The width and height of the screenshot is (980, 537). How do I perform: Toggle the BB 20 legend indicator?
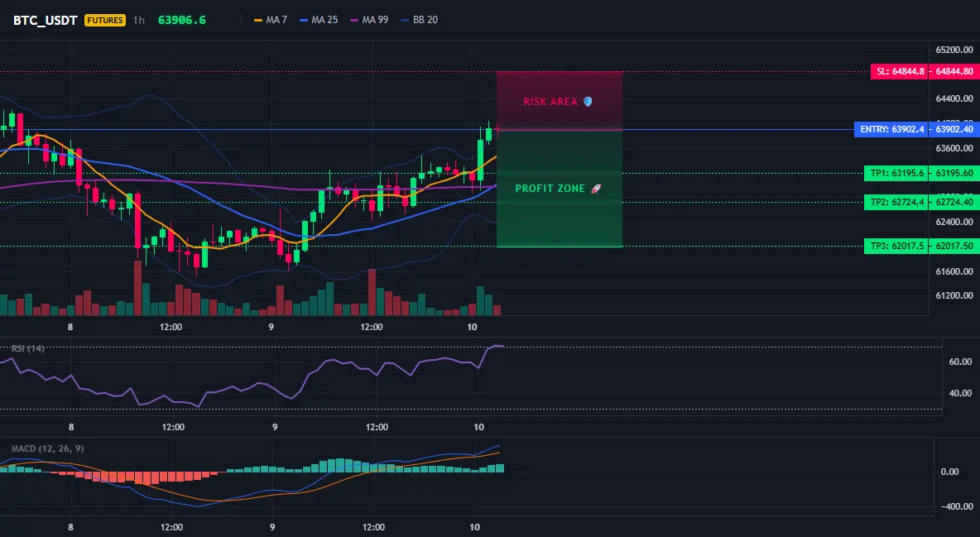pos(420,20)
